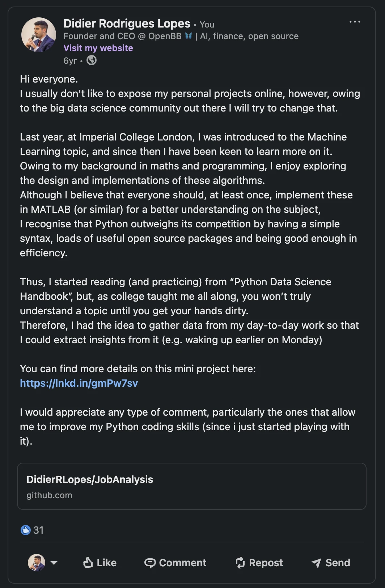Screen dimensions: 385x588
Task: Open the DidierRLopes/JobAnalysis link card title
Action: 90,479
